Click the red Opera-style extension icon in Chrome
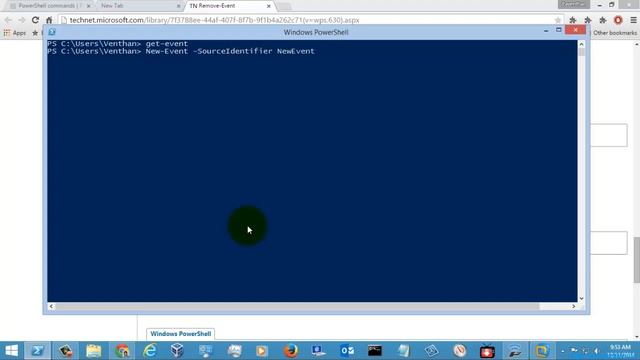This screenshot has height=360, width=640. [x=618, y=20]
